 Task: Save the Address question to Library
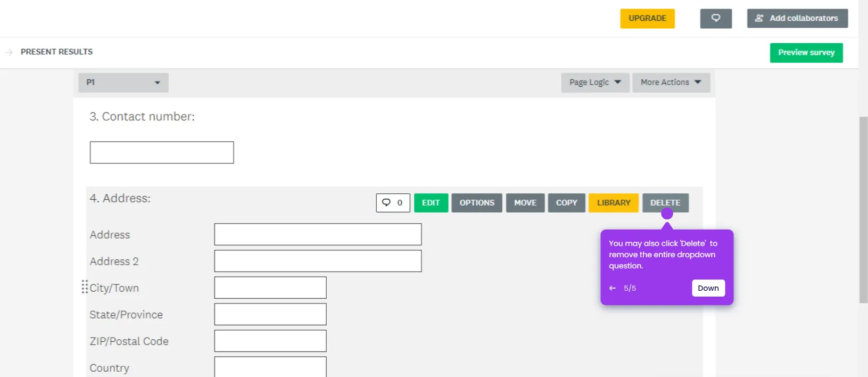click(x=614, y=203)
